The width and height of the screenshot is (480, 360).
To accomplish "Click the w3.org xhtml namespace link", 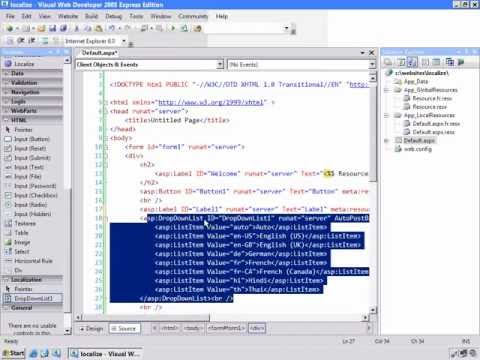I will pos(212,102).
